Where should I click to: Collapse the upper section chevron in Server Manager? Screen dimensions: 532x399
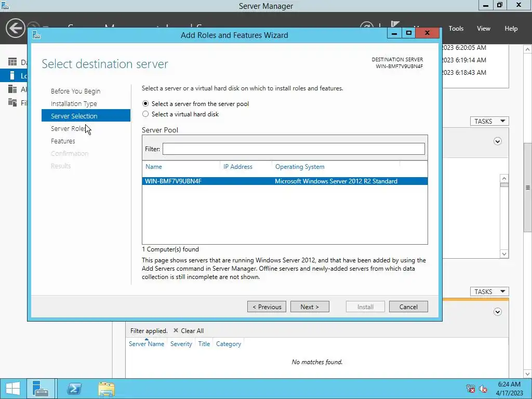point(497,141)
